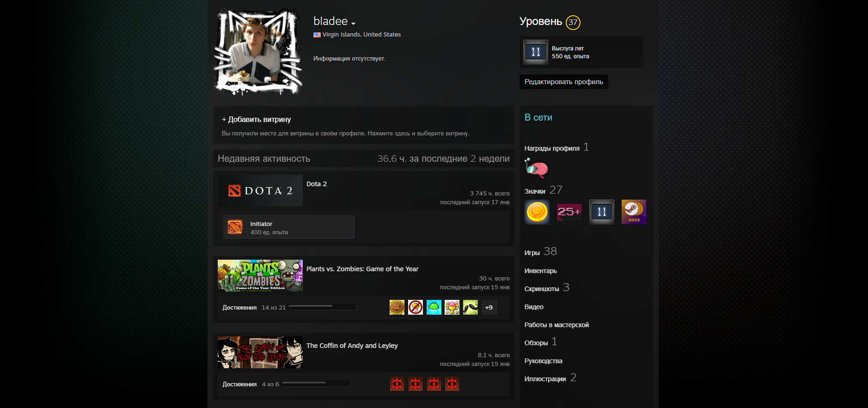Show the +9 more achievements

tap(489, 307)
